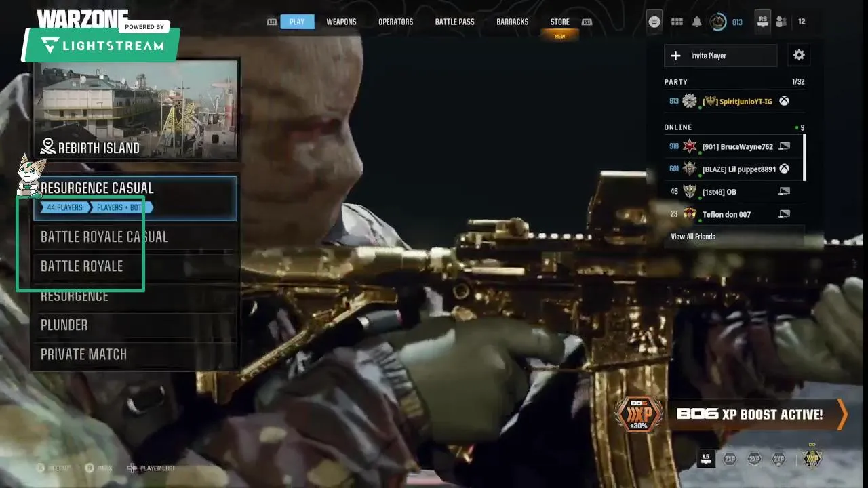Go to the Barracks tab
This screenshot has height=488, width=868.
pos(512,22)
